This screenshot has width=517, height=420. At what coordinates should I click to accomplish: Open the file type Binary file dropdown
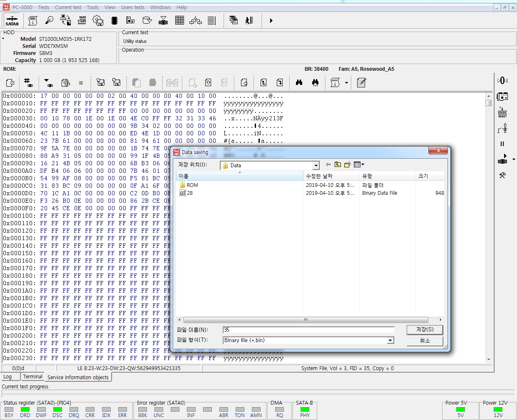[x=390, y=340]
